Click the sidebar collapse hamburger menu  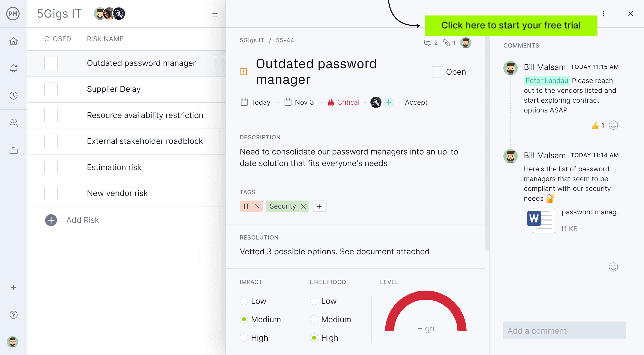click(x=214, y=14)
